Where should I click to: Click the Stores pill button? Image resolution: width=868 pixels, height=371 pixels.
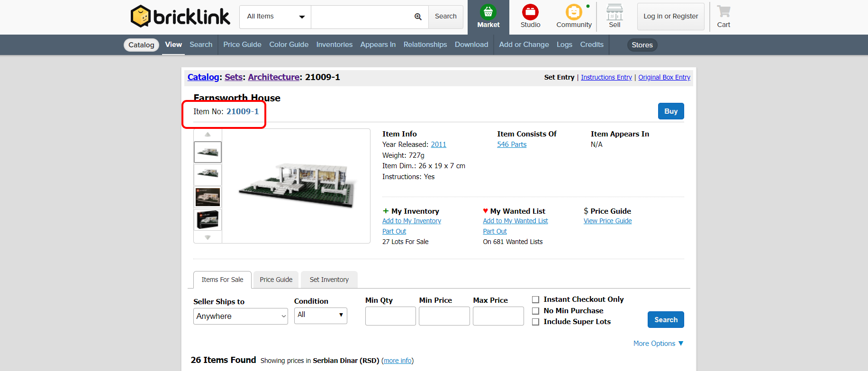(x=642, y=45)
